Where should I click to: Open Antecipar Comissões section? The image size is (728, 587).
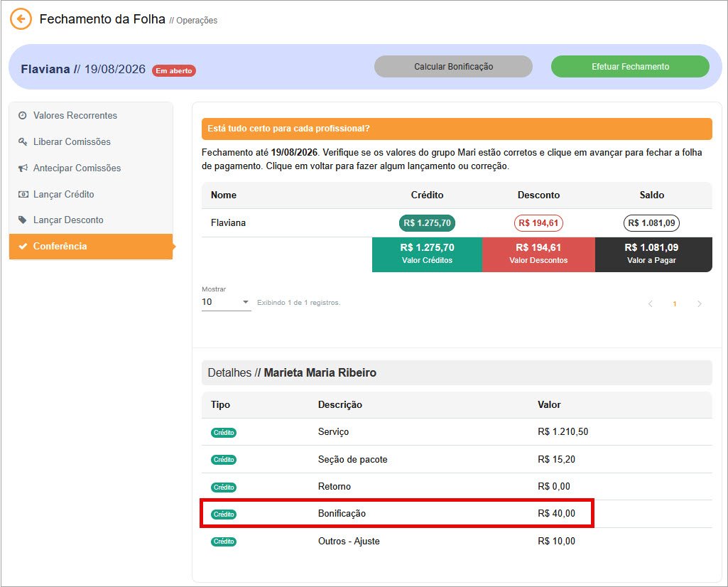91,168
